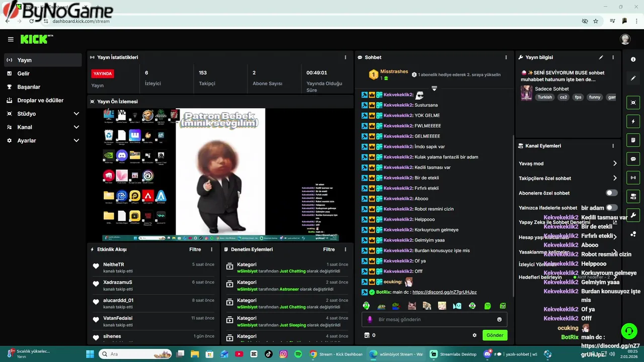Open Etkinlik Akışı three-dot menu
Screen dimensions: 644x362
click(x=211, y=249)
